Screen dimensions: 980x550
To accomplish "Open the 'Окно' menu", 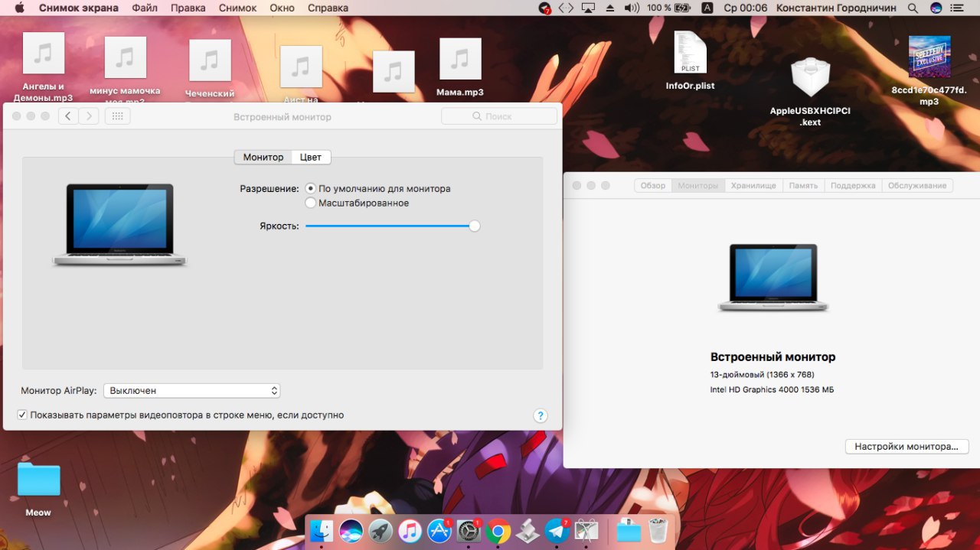I will 283,8.
